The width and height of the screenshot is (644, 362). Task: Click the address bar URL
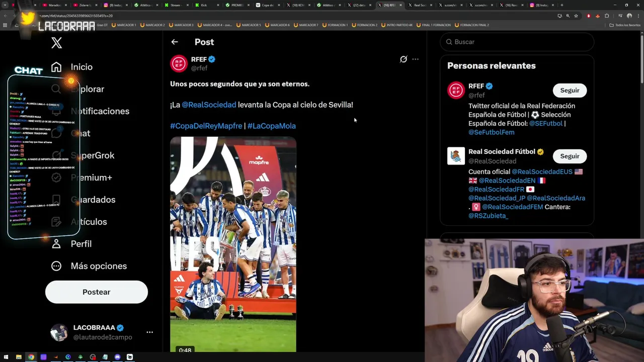[75, 16]
